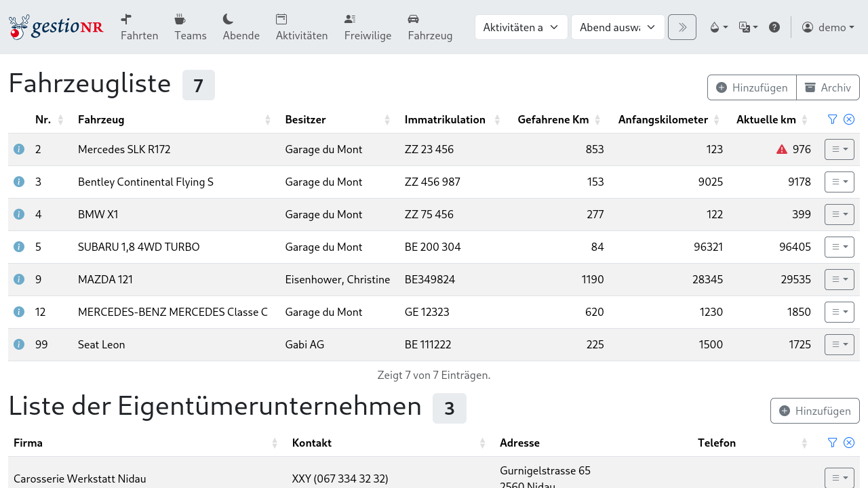The height and width of the screenshot is (488, 868).
Task: Open the Abend auswählen selector
Action: click(618, 27)
